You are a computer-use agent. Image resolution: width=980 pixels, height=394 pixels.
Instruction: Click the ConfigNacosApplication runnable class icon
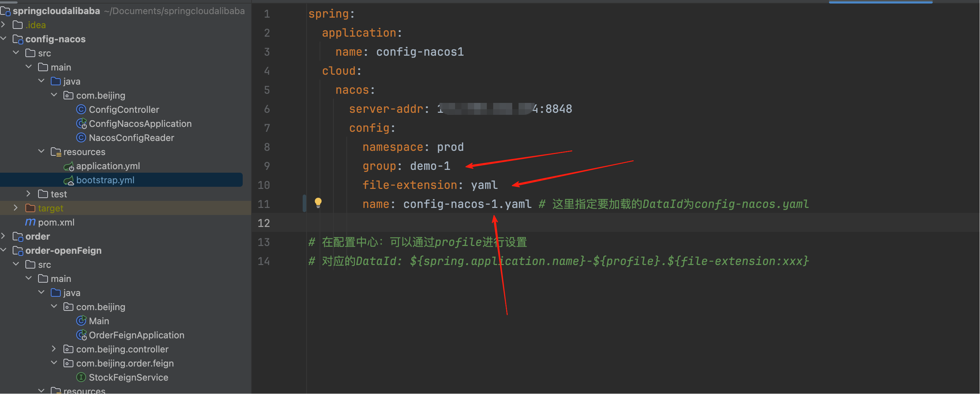tap(81, 123)
